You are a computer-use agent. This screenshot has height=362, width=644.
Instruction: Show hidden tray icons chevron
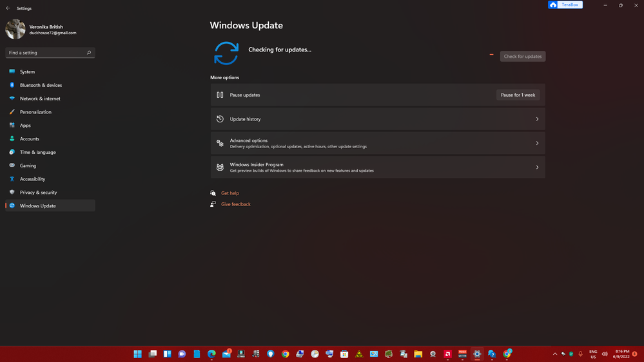(x=555, y=354)
